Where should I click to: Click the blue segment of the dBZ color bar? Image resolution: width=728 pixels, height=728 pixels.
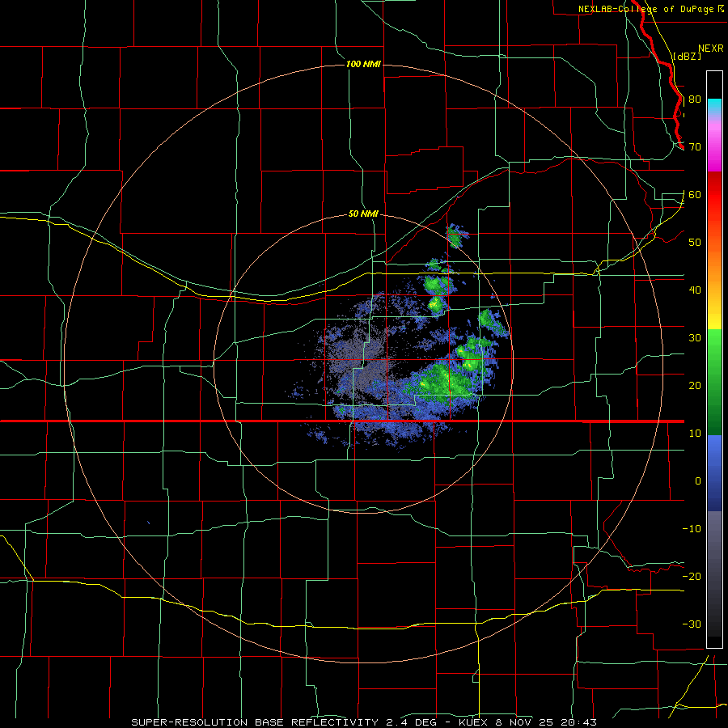[x=714, y=472]
